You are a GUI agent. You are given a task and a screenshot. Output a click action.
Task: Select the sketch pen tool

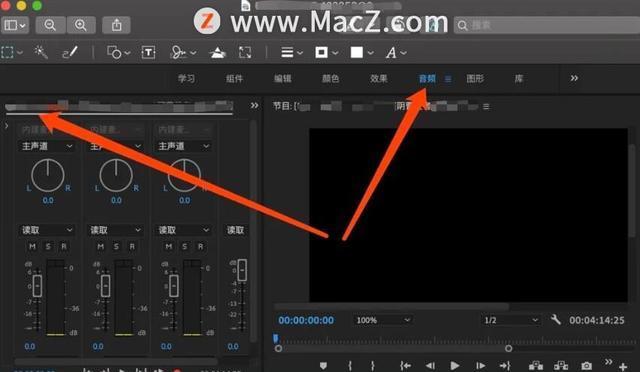tap(70, 52)
